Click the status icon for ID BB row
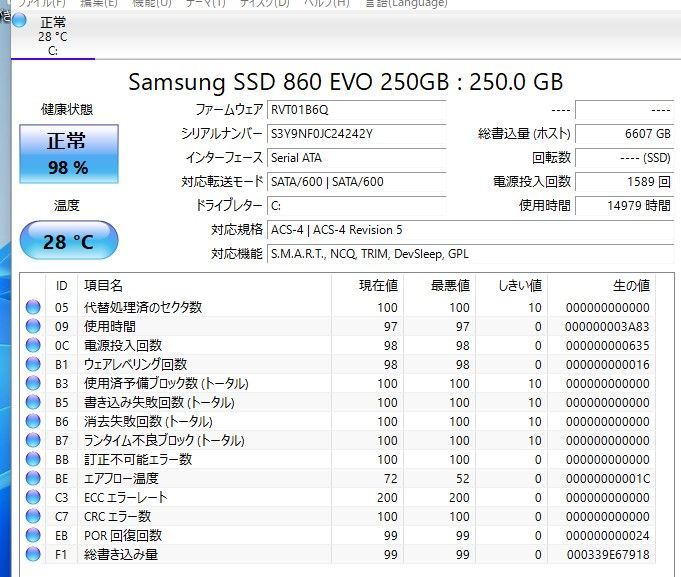The image size is (681, 577). point(33,459)
